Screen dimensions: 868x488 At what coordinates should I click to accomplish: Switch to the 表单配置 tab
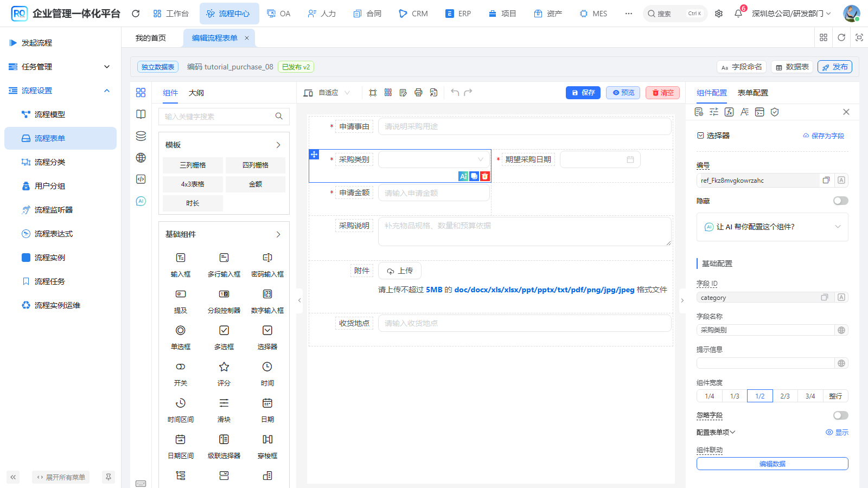753,93
